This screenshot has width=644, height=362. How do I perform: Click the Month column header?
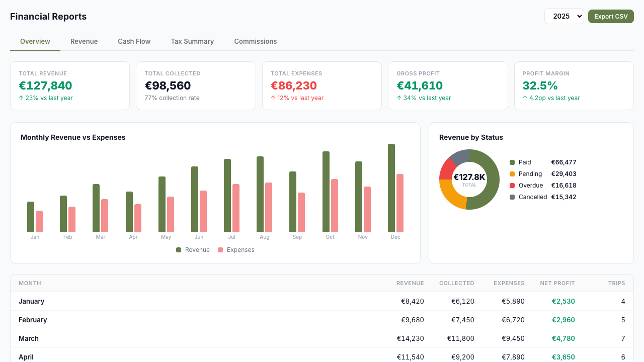pyautogui.click(x=30, y=283)
